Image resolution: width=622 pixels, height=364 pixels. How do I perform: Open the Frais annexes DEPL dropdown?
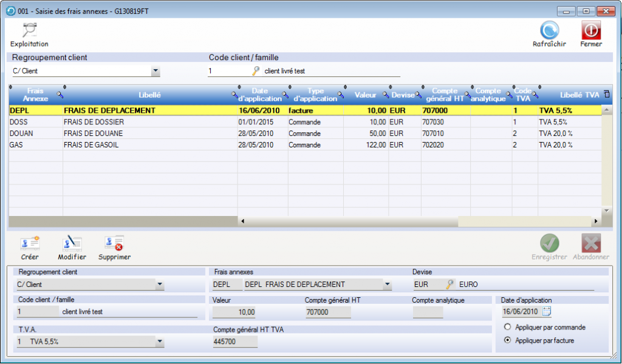[x=387, y=284]
